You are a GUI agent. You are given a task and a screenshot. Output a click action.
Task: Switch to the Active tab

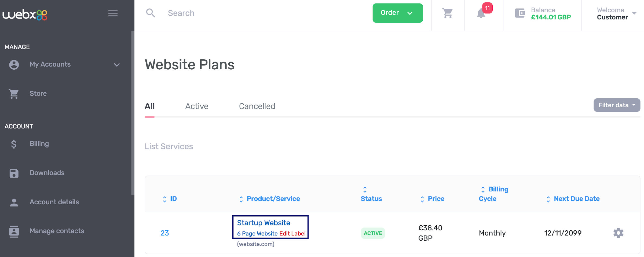tap(197, 106)
